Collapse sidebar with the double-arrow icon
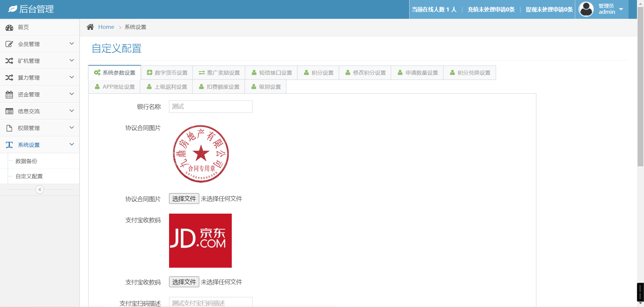The height and width of the screenshot is (307, 644). click(x=40, y=190)
